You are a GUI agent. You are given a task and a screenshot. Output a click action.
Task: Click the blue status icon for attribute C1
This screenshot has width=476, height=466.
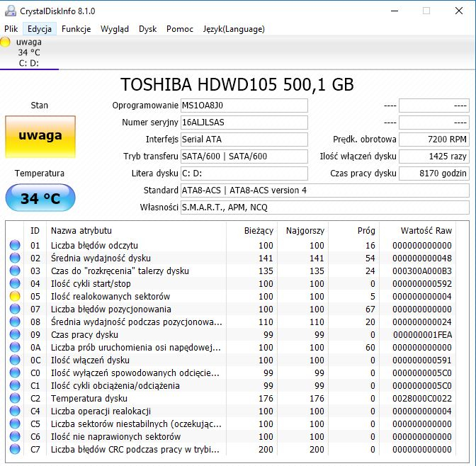15,385
